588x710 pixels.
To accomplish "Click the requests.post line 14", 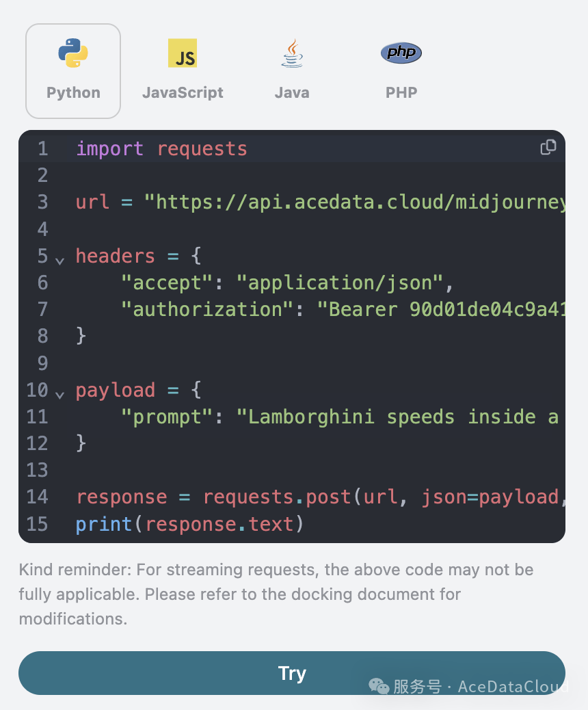I will 321,497.
